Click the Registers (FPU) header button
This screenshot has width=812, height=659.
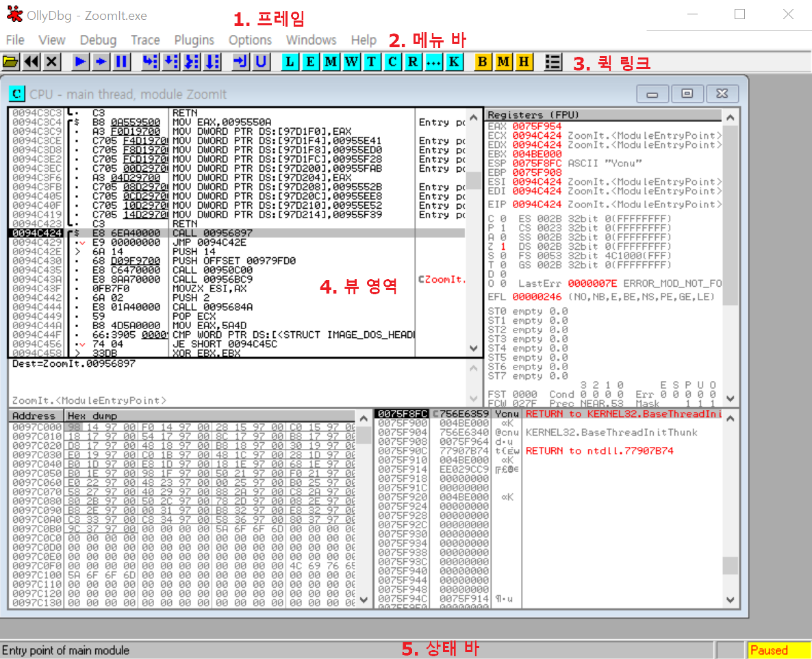click(603, 115)
